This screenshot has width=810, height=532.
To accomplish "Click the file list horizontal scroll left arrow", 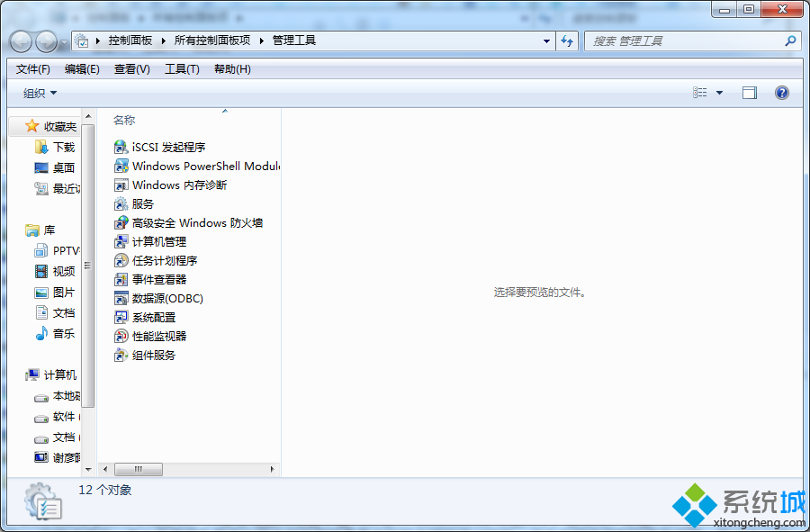I will (105, 470).
